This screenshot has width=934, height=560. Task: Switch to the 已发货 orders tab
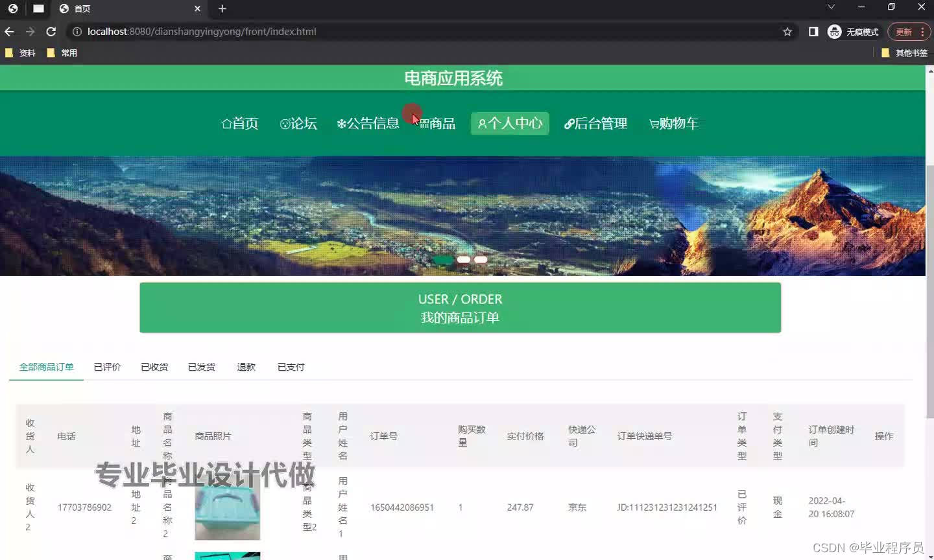point(202,367)
